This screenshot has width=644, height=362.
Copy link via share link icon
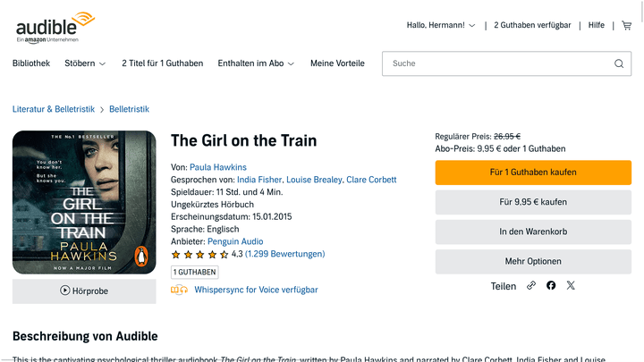coord(531,286)
